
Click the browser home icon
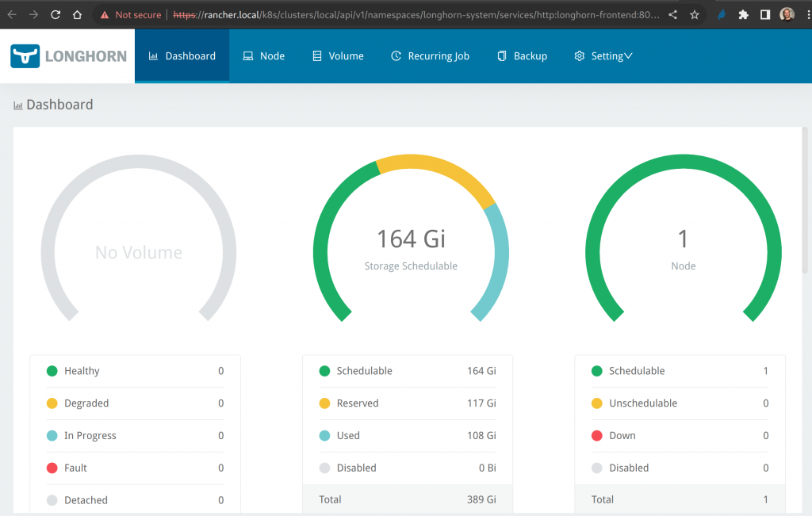pyautogui.click(x=77, y=14)
